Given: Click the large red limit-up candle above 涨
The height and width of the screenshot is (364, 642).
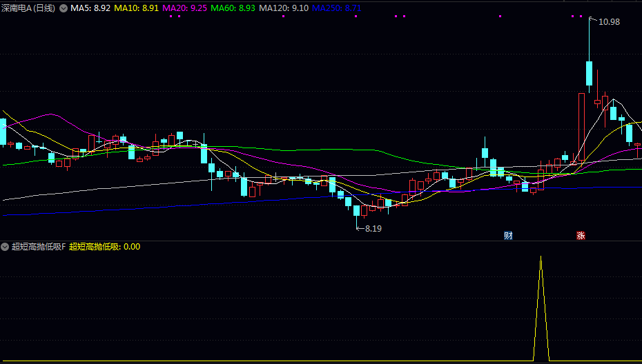Looking at the screenshot, I should tap(581, 128).
